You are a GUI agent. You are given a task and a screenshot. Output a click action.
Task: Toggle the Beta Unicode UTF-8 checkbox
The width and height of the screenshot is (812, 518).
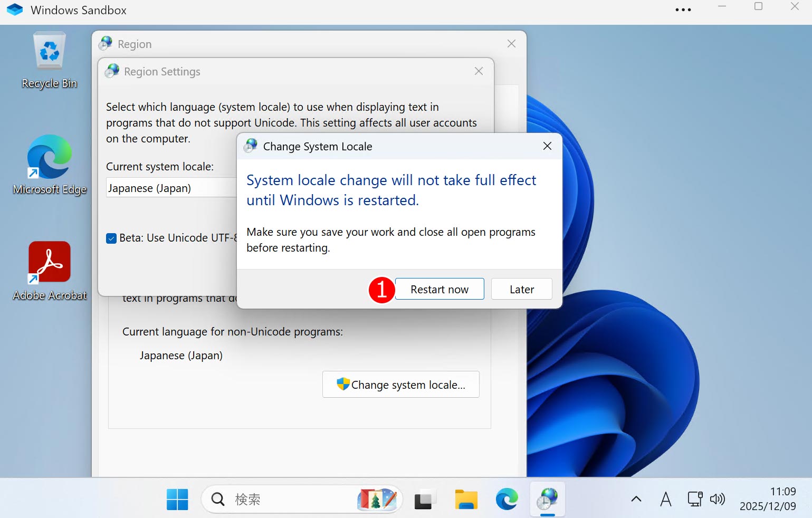[x=111, y=238]
